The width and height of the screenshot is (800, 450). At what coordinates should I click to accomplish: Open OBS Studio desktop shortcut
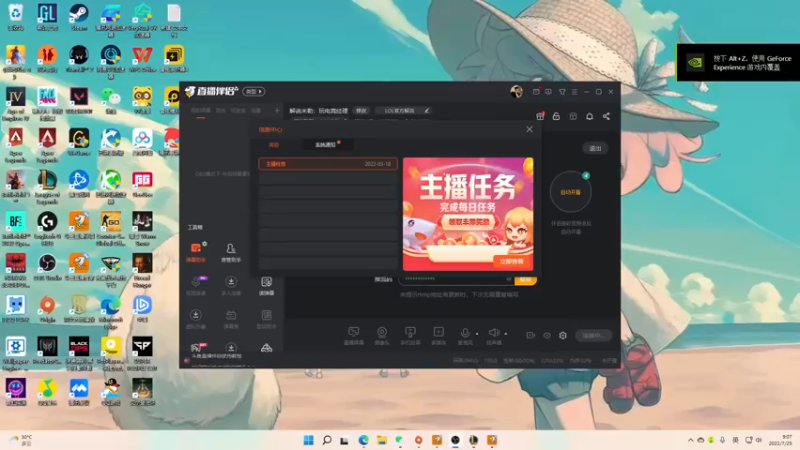(x=47, y=267)
